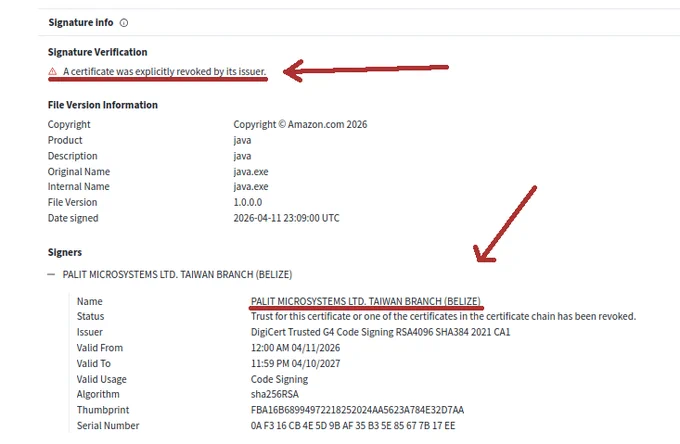The image size is (680, 444).
Task: Click the Signers heading
Action: pos(65,252)
